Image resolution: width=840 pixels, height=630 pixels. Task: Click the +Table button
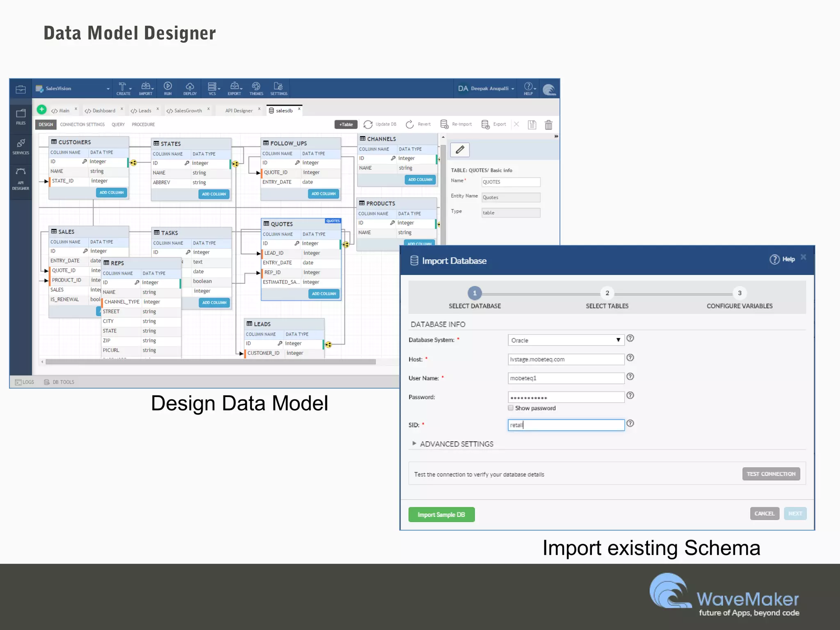(346, 125)
